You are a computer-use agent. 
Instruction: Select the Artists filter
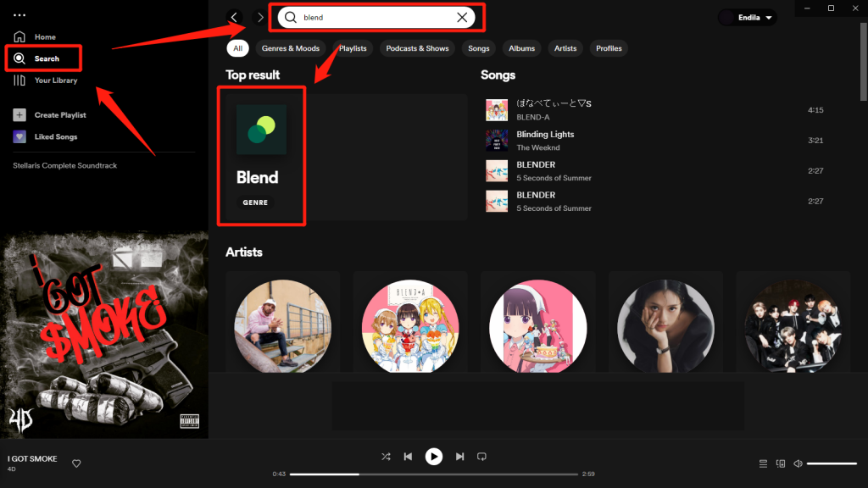(x=565, y=48)
